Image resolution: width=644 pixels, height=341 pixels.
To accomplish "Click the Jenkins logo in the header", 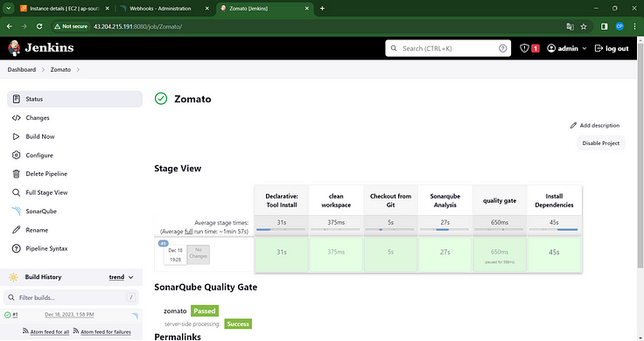I will click(x=40, y=48).
